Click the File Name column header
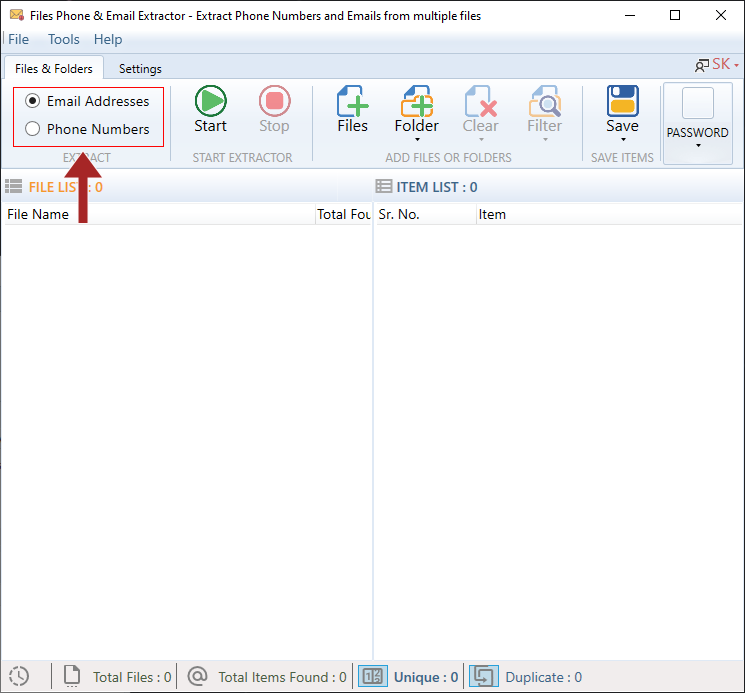Image resolution: width=745 pixels, height=693 pixels. click(x=159, y=214)
